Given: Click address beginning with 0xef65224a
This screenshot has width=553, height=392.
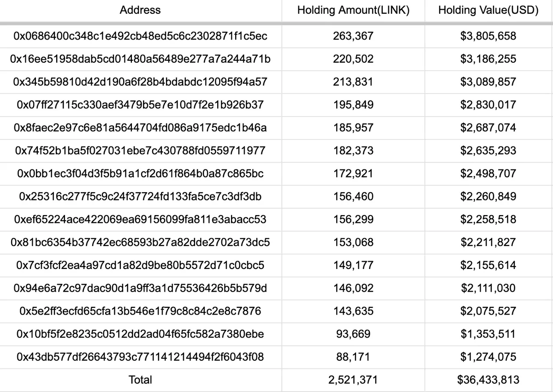Looking at the screenshot, I should pos(140,219).
